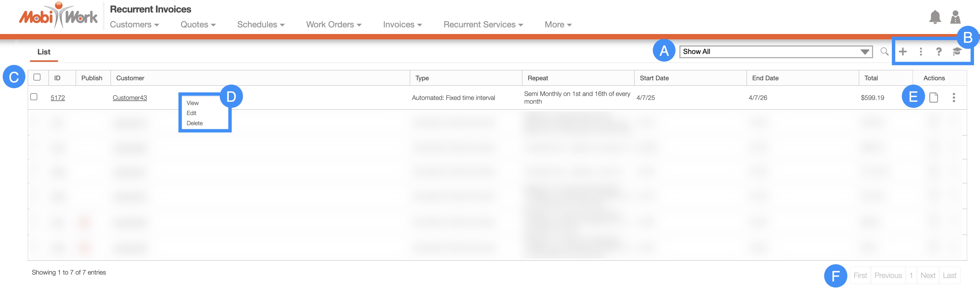Open the Work Orders dropdown menu

(333, 25)
